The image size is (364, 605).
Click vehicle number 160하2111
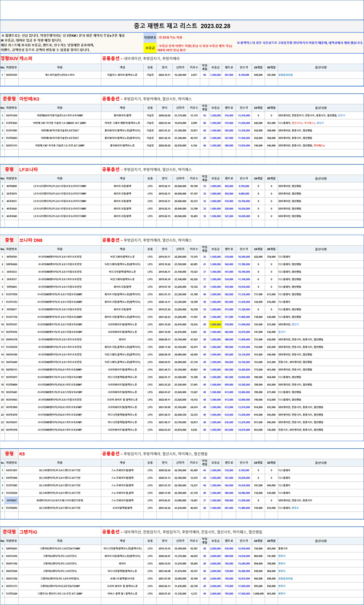pyautogui.click(x=12, y=369)
